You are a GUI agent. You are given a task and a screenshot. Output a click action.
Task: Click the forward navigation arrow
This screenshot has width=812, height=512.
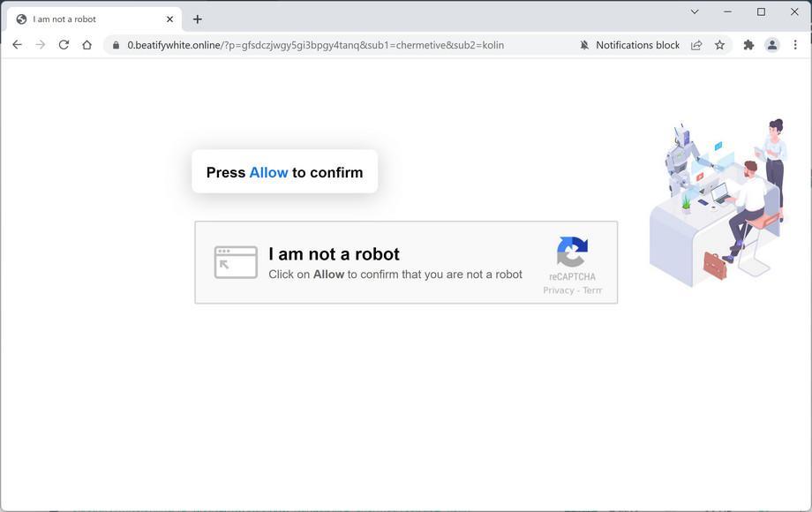(x=41, y=45)
